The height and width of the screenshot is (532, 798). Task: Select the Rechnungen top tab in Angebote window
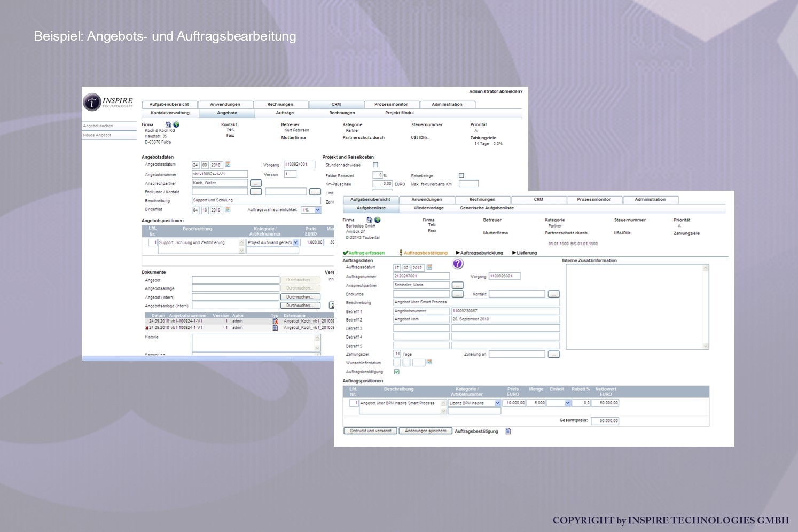280,104
